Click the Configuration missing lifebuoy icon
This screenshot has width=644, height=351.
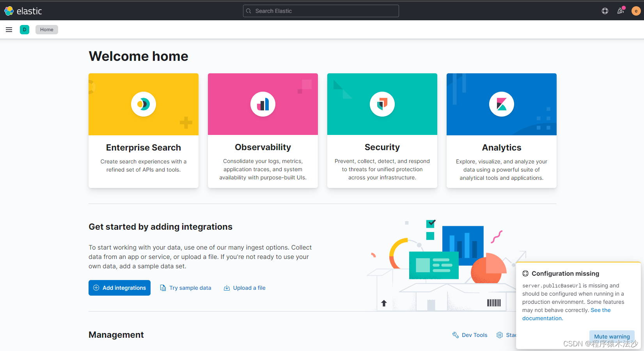tap(525, 273)
